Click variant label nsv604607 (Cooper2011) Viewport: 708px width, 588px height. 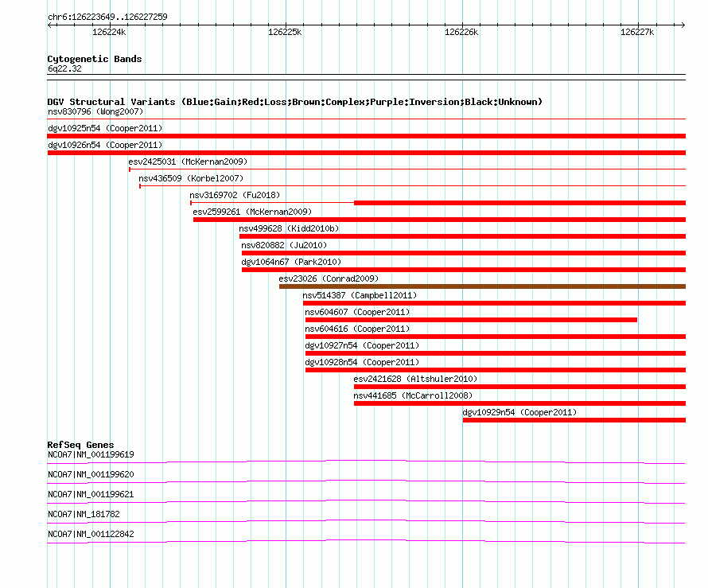coord(357,312)
